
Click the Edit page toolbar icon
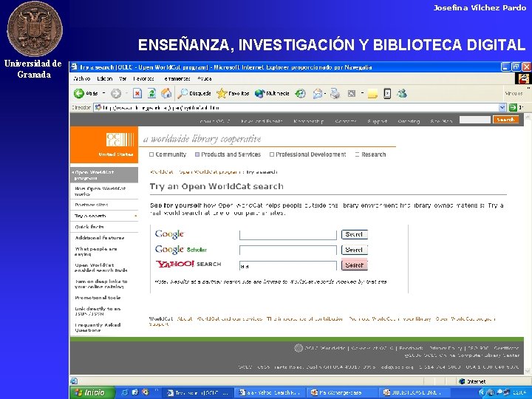352,93
